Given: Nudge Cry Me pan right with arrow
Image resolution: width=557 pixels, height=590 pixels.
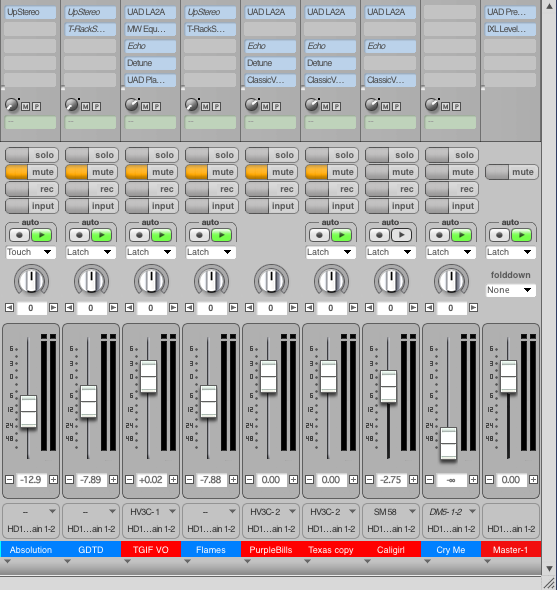Looking at the screenshot, I should [x=473, y=308].
